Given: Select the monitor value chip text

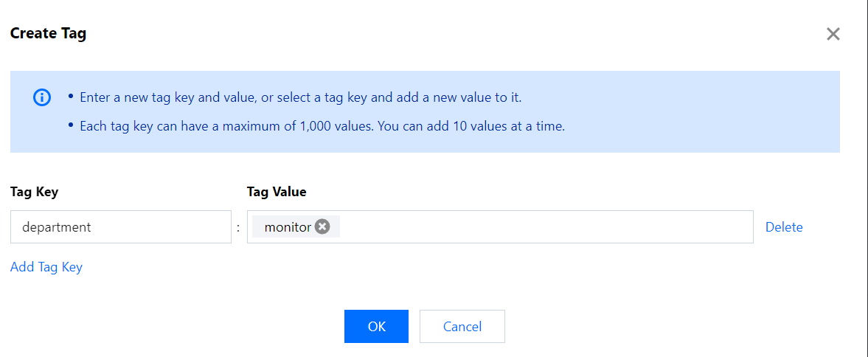Looking at the screenshot, I should (288, 227).
